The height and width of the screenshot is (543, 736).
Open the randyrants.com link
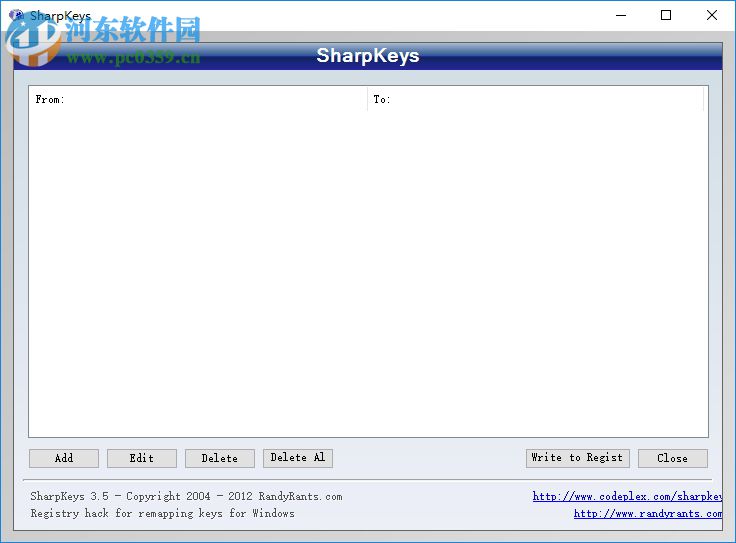648,514
